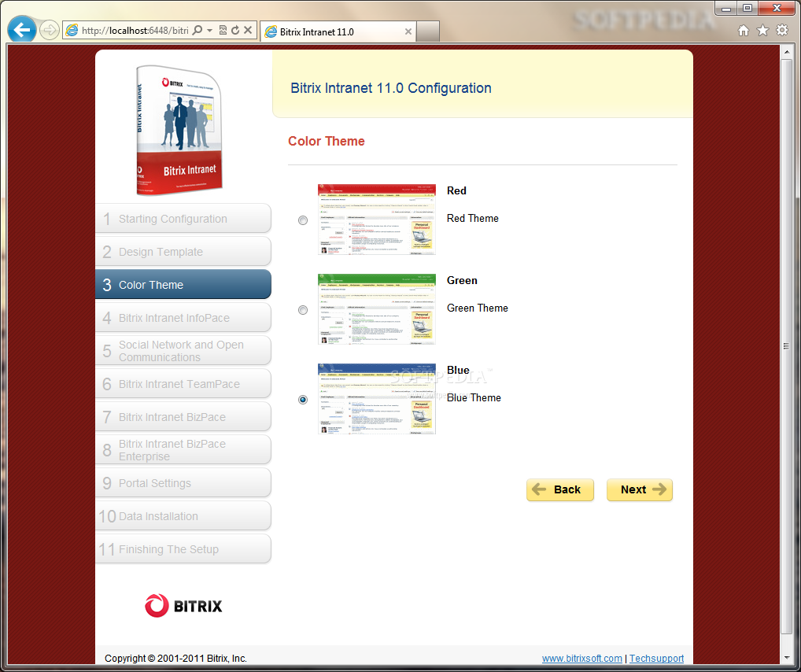
Task: Go to step 9 Portal Settings
Action: 183,483
